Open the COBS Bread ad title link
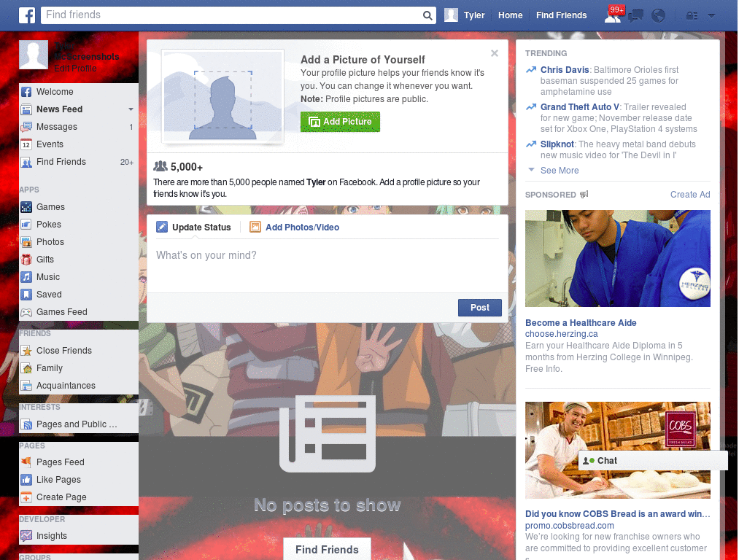Viewport: 747px width, 560px height. coord(617,514)
